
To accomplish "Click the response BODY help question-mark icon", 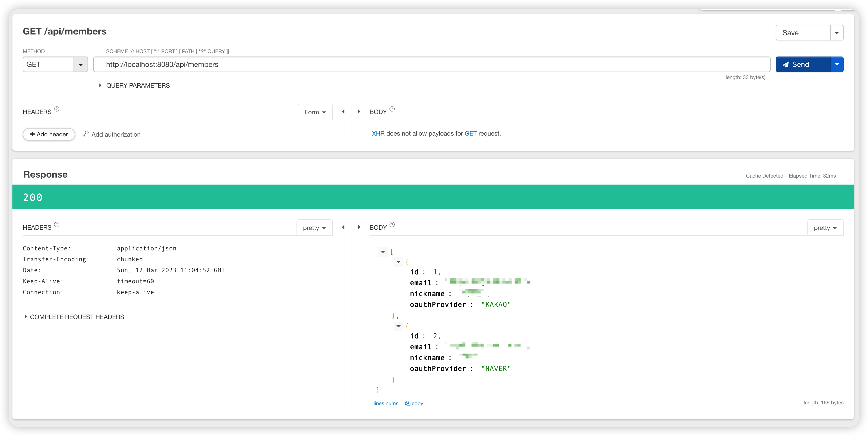I will 392,224.
